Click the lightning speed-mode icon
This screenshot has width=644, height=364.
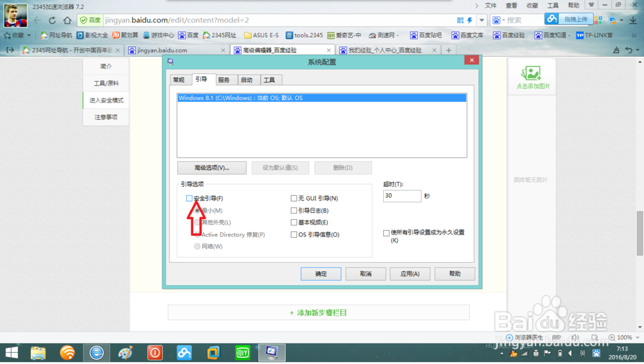tap(470, 20)
